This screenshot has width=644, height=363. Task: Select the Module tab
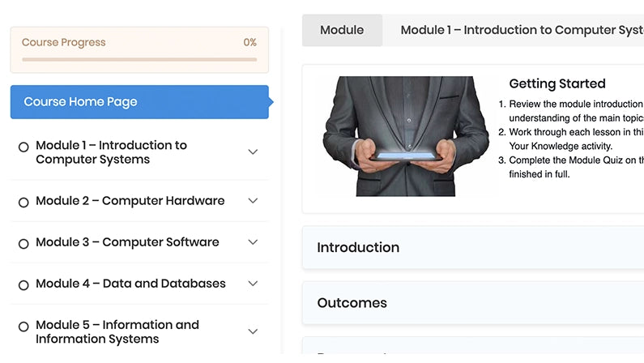(342, 30)
